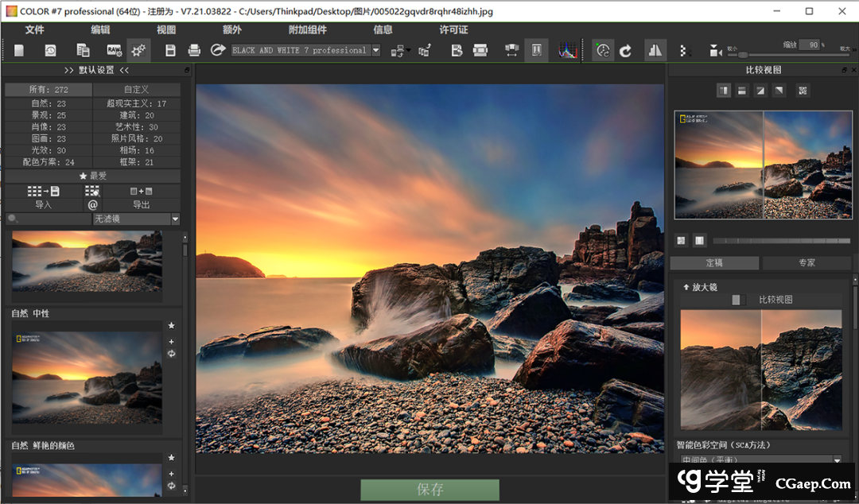Select the vertical split compare view icon
The width and height of the screenshot is (859, 504).
724,91
